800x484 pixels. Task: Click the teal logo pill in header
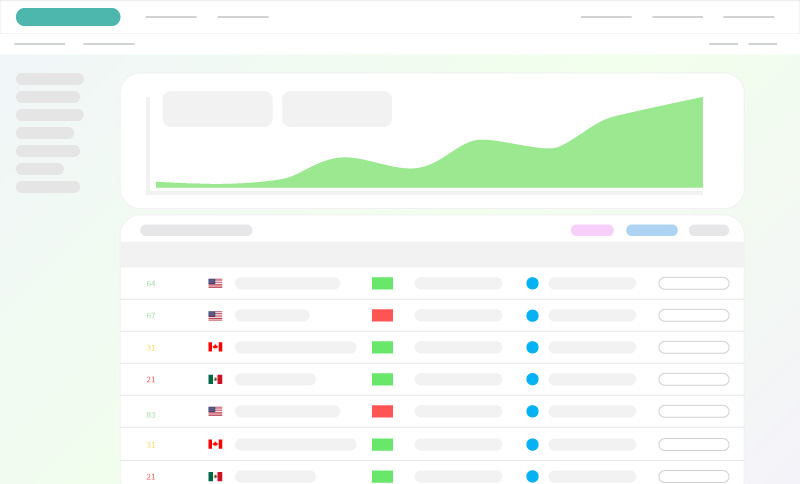(68, 17)
